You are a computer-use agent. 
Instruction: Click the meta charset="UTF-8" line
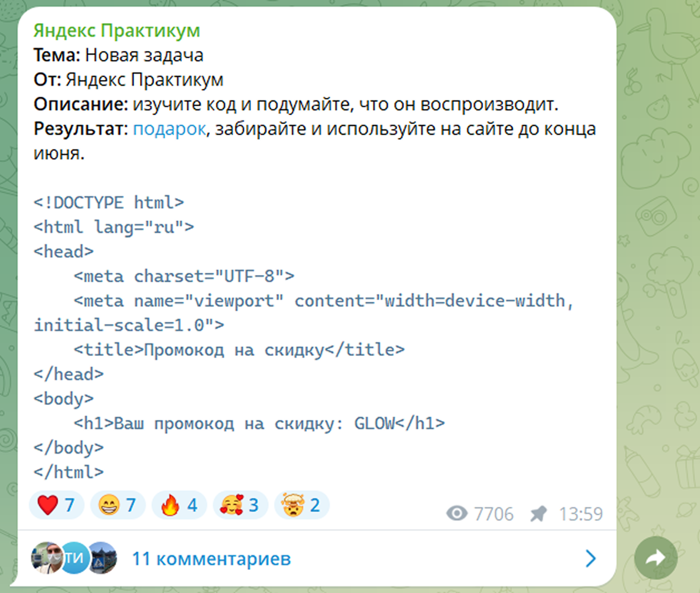pos(184,276)
